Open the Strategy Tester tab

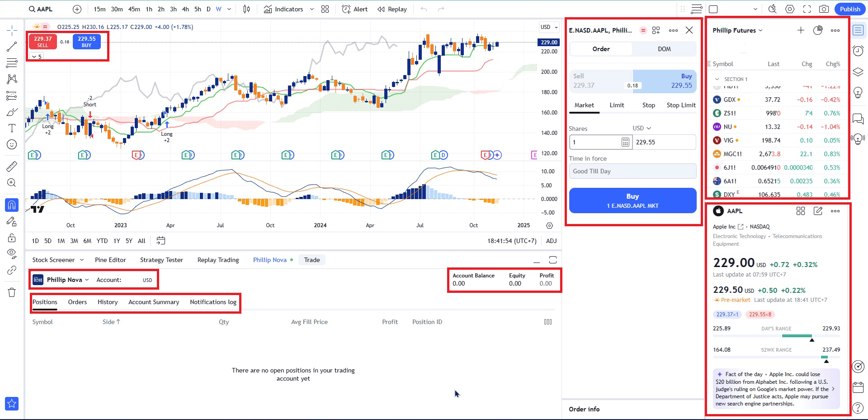(161, 260)
